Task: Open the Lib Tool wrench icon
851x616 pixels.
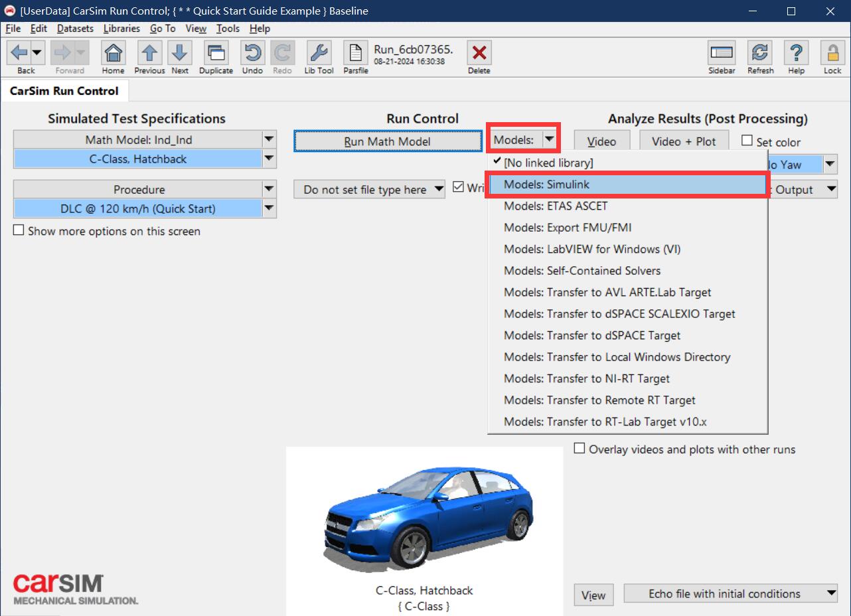Action: [319, 52]
